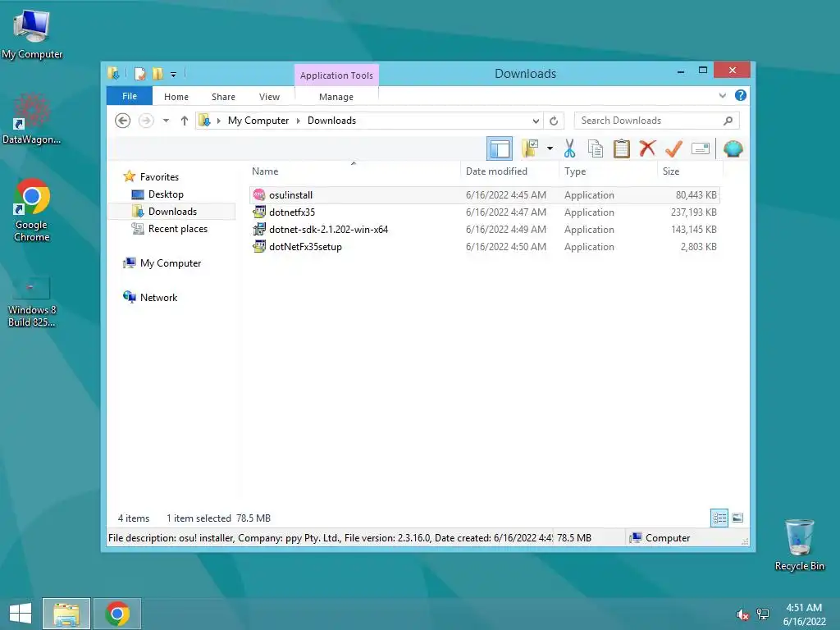
Task: Click the search magnifier icon
Action: click(x=728, y=121)
